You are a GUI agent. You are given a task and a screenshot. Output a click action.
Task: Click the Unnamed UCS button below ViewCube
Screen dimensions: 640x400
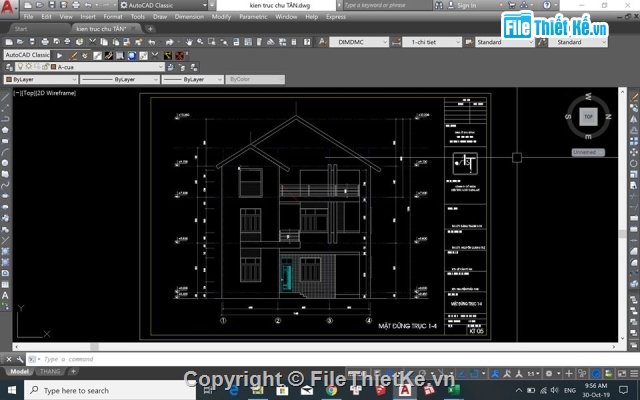[x=588, y=152]
